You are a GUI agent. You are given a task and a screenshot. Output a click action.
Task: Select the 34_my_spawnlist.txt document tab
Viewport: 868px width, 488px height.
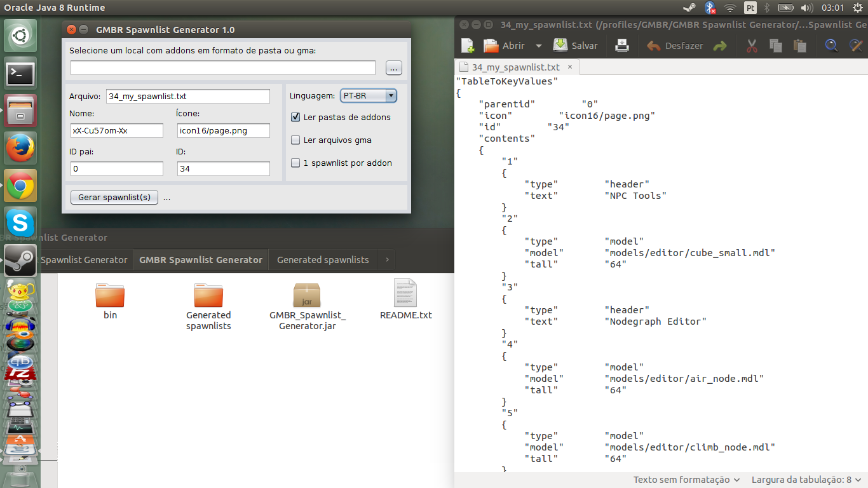[x=515, y=67]
